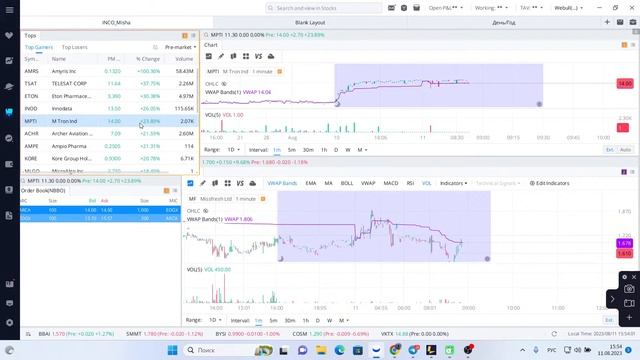This screenshot has width=640, height=360.
Task: Toggle RSI indicator on MF chart
Action: (410, 183)
